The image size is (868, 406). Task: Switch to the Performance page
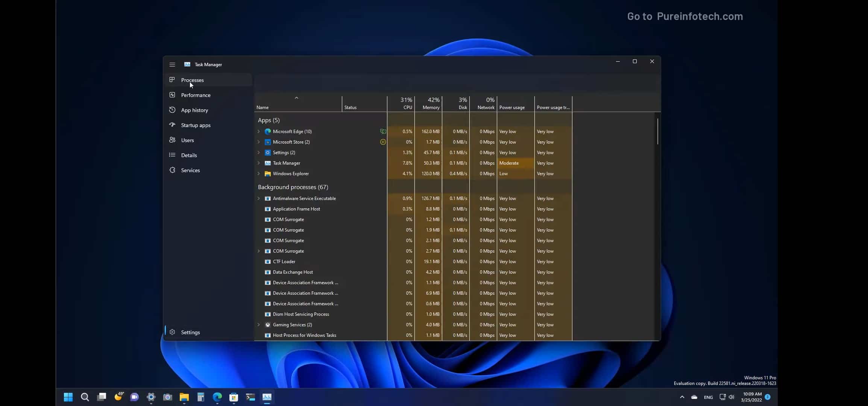coord(208,95)
